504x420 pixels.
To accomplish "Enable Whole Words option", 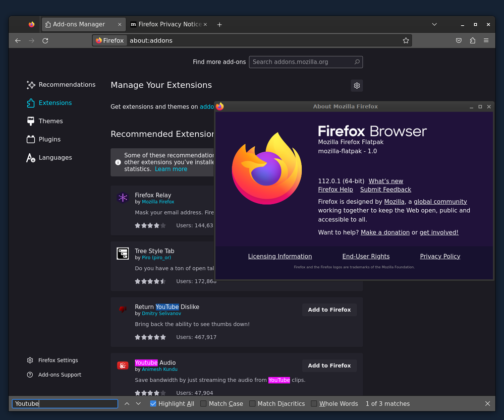I will [x=314, y=404].
